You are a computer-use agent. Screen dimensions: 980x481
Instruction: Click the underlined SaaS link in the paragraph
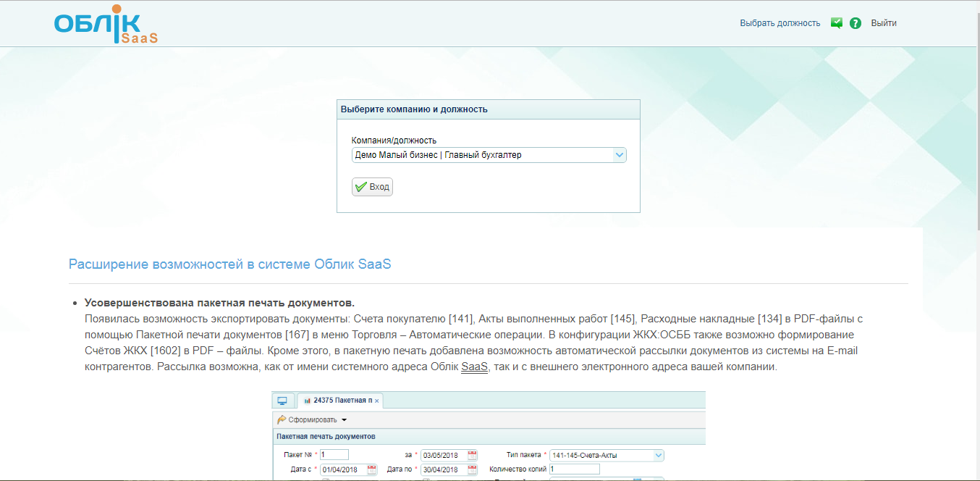tap(475, 367)
